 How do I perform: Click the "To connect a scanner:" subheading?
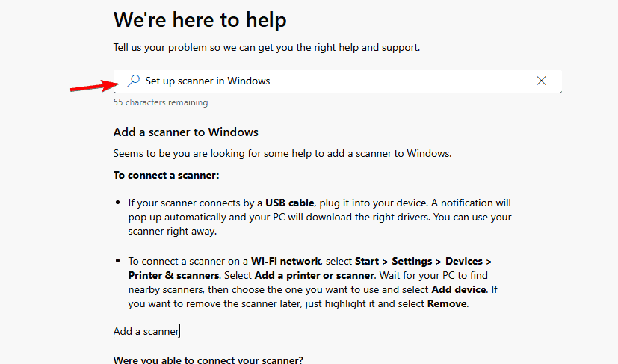pos(166,175)
